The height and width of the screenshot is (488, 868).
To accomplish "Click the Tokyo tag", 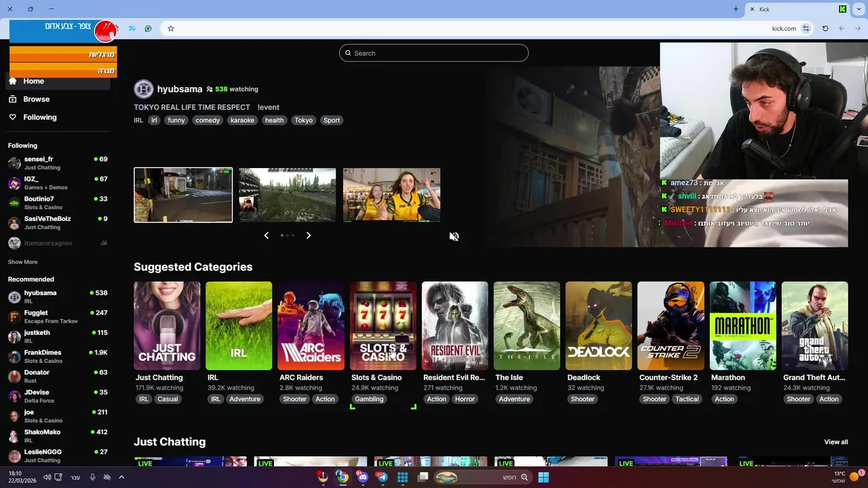I will 304,120.
